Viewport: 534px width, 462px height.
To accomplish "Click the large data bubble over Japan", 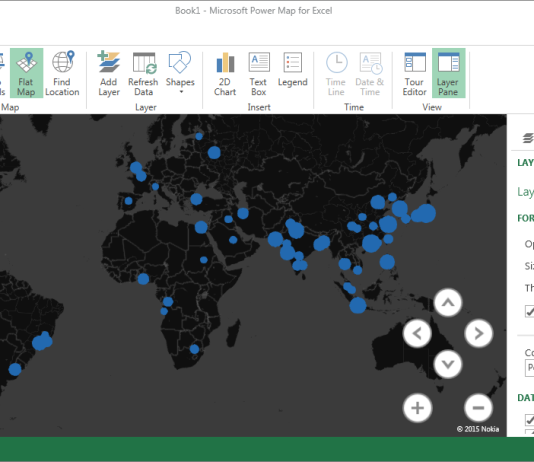I will pos(426,213).
